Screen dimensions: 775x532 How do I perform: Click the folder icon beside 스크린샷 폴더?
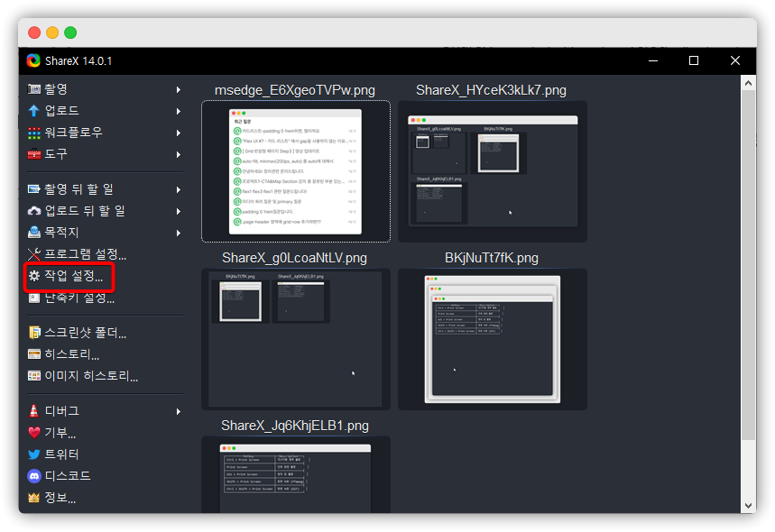click(x=33, y=333)
